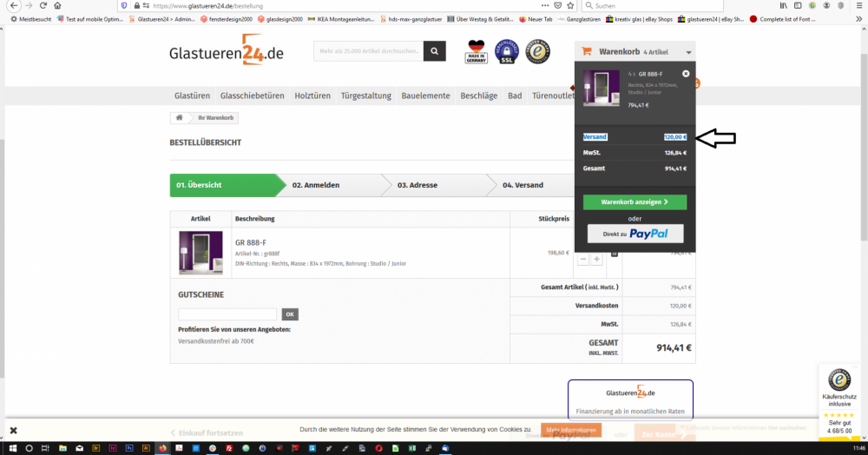The image size is (868, 455).
Task: Open the Complete list of Font bookmark
Action: (x=782, y=19)
